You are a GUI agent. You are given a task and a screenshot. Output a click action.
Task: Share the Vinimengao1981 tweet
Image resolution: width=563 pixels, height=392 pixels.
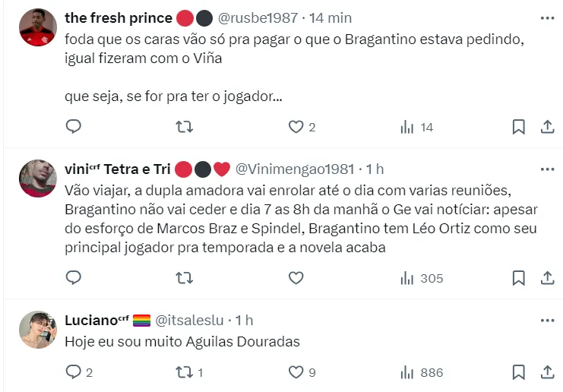coord(547,278)
